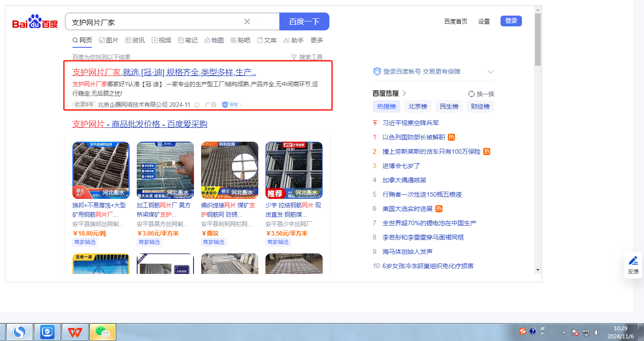Open hot search 全世界超70%的锂电池在中国生产
The image size is (644, 341).
pos(429,223)
